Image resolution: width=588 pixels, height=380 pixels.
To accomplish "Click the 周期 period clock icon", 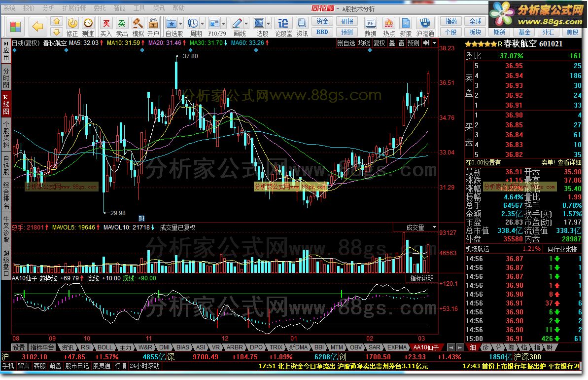I will pos(193,23).
